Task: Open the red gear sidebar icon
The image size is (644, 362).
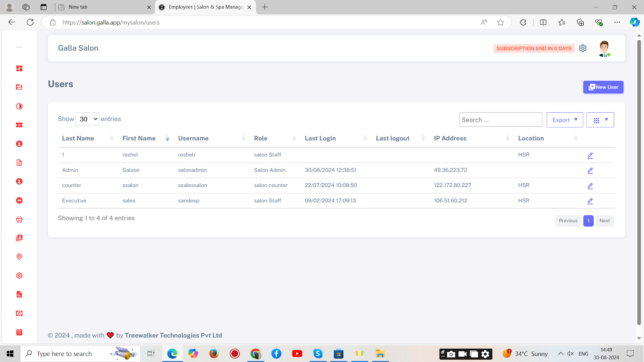Action: (x=19, y=276)
